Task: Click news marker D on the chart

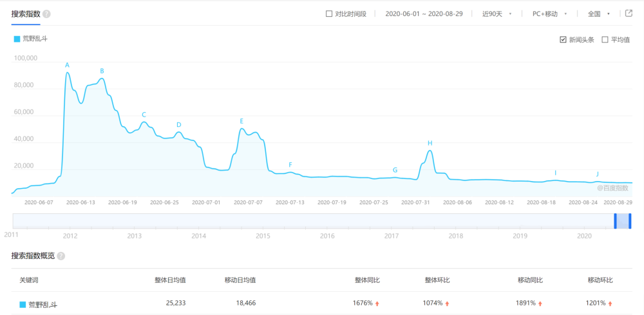Action: coord(178,124)
